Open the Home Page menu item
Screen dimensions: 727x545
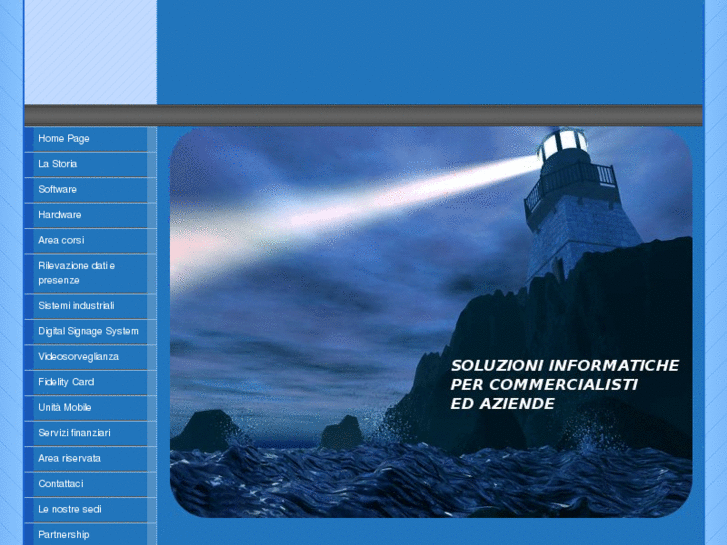(90, 139)
